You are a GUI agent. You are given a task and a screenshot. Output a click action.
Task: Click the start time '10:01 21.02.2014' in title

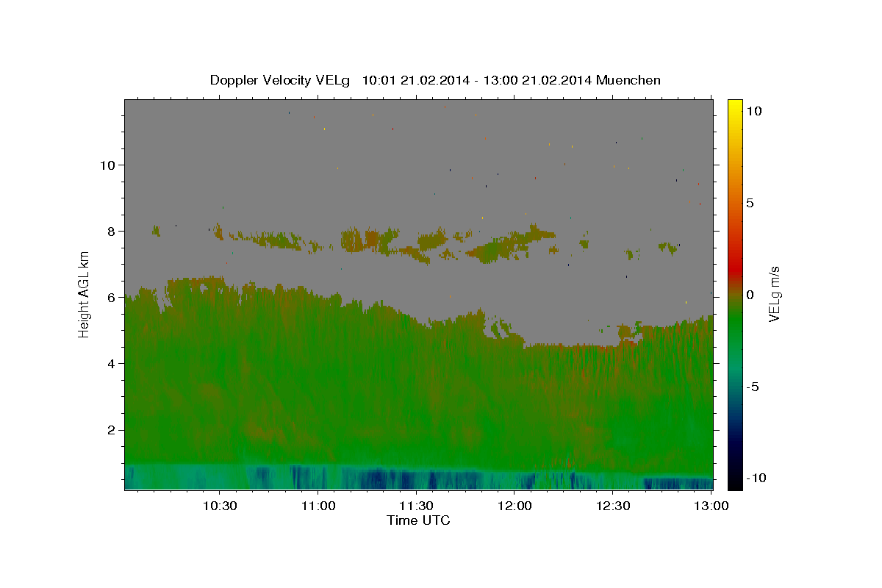coord(415,80)
